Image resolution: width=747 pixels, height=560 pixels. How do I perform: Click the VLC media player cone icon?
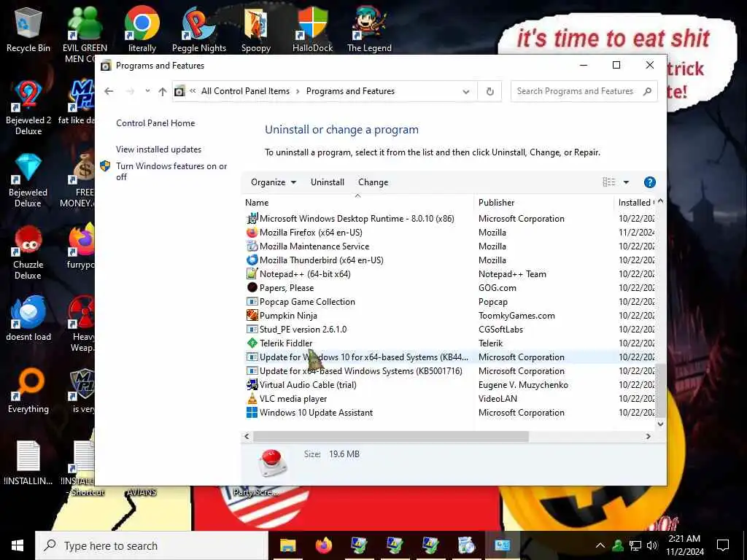pyautogui.click(x=252, y=399)
